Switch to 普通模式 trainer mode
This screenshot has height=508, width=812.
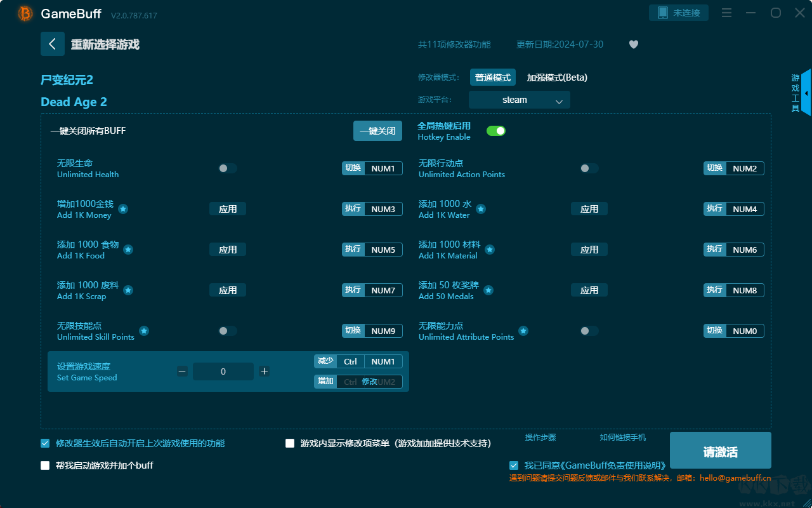[x=492, y=77]
